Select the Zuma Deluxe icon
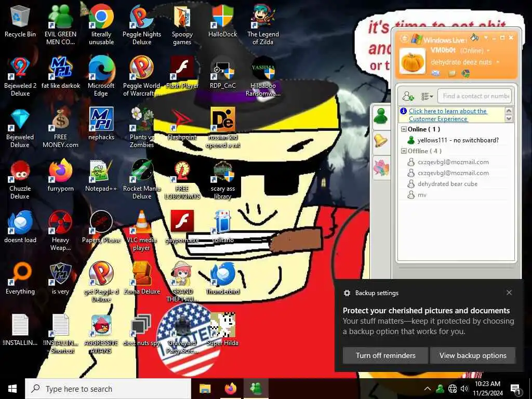 pyautogui.click(x=142, y=278)
